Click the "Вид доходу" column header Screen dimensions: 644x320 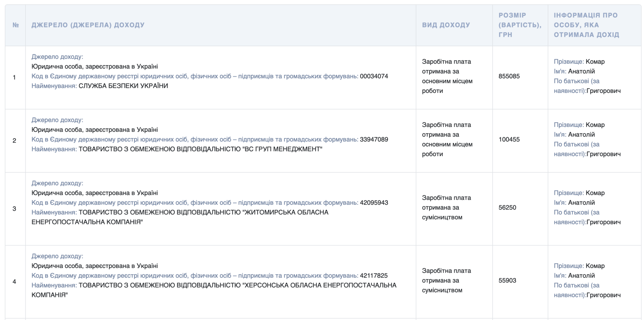(x=446, y=25)
